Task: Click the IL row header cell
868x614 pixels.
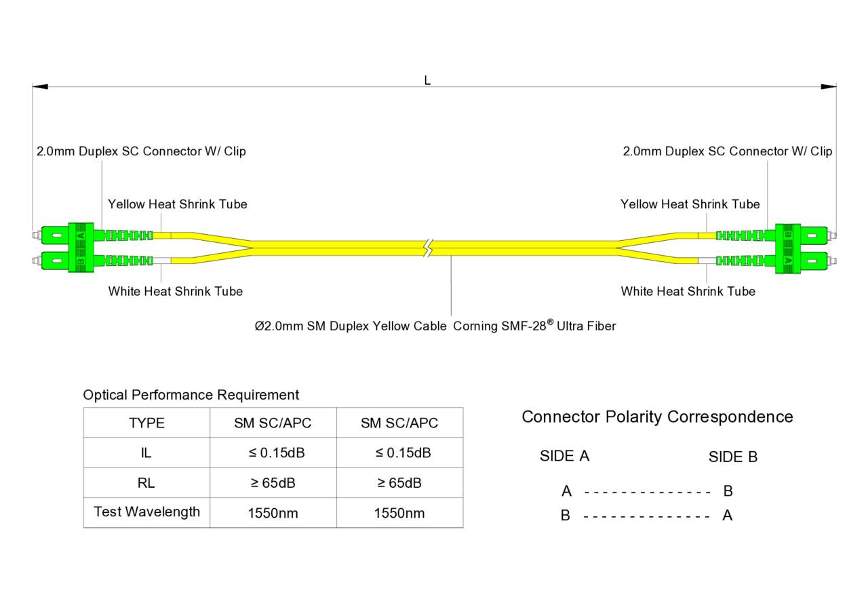Action: click(146, 453)
